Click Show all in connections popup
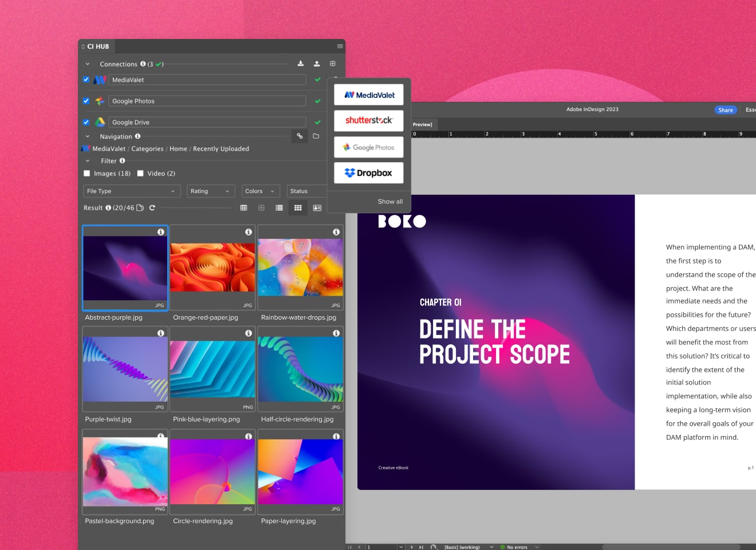Viewport: 756px width, 550px height. pyautogui.click(x=390, y=202)
